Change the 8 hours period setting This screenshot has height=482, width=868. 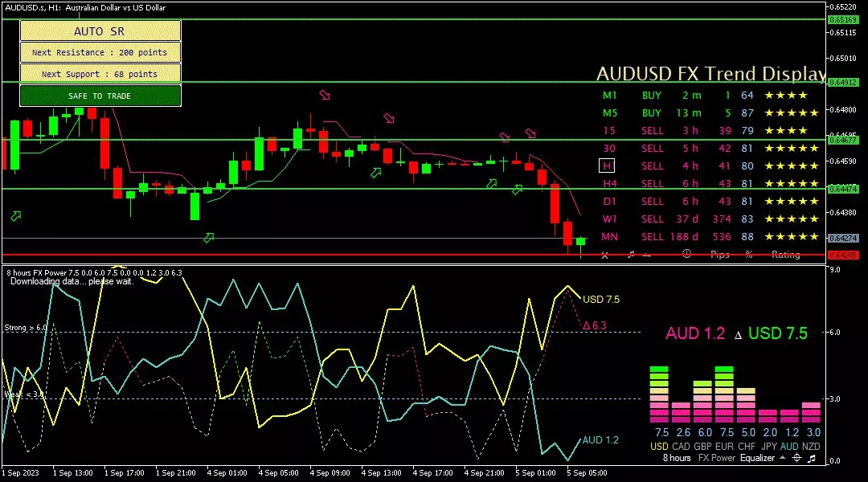(677, 458)
